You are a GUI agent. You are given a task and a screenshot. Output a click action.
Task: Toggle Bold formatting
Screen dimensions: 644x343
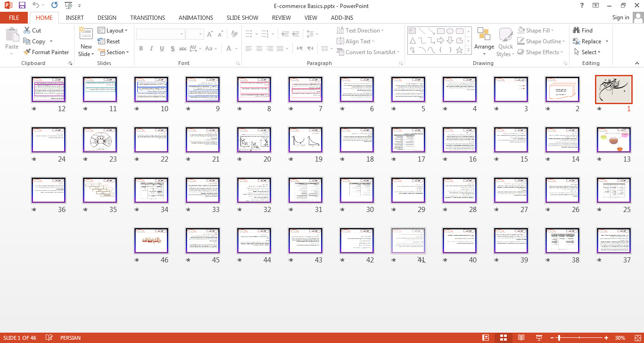pos(141,49)
